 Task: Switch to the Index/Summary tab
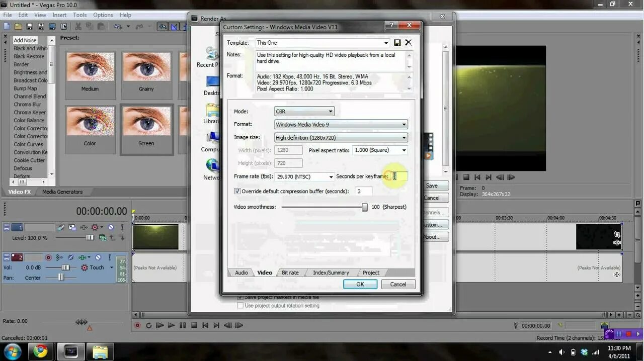(331, 273)
